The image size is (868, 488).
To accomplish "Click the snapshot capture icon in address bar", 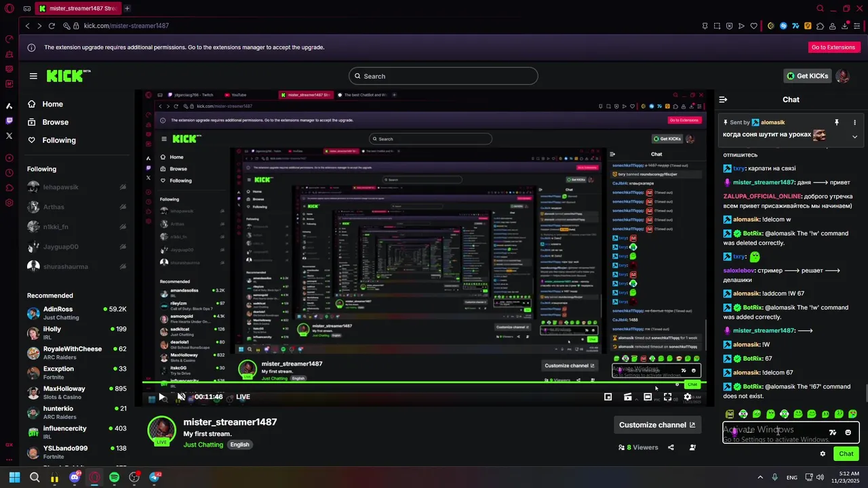I will tap(717, 26).
